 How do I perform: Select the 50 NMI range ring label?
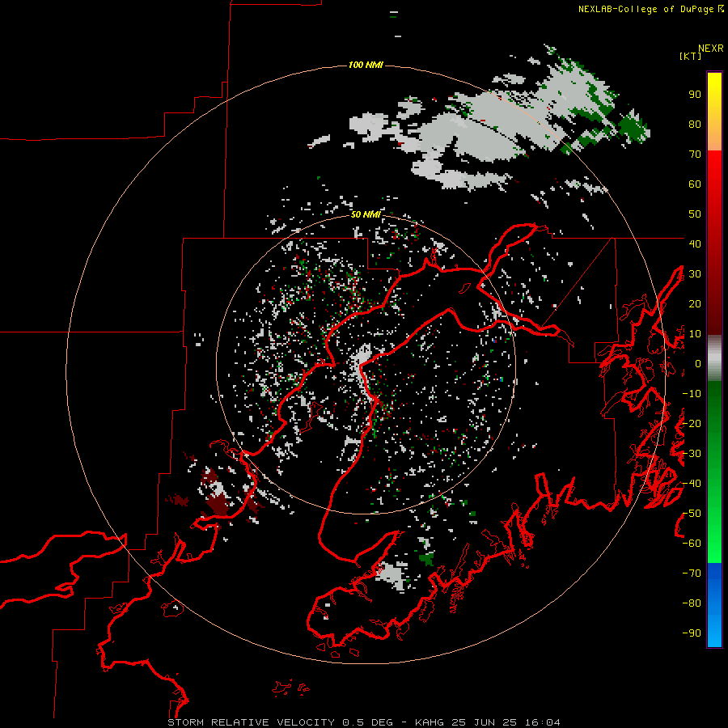tap(366, 214)
